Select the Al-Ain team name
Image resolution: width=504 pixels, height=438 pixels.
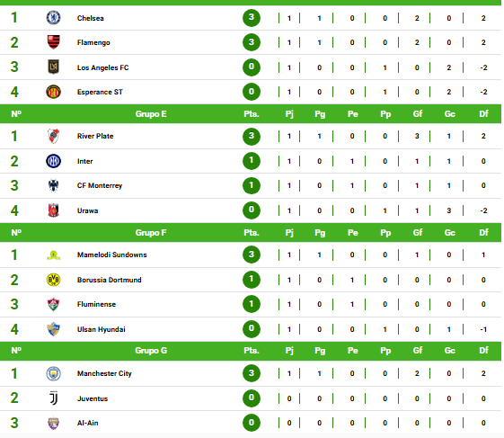pos(88,423)
